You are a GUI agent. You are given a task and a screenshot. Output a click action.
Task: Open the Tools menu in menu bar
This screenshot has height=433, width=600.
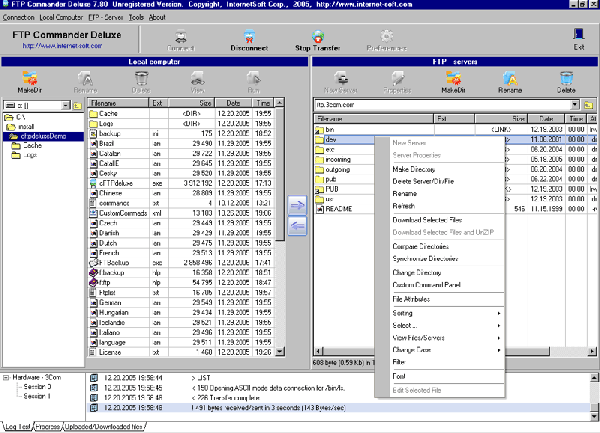[135, 17]
